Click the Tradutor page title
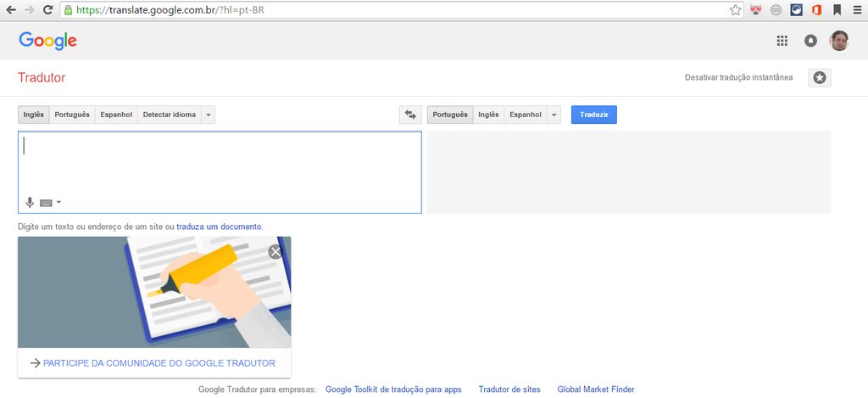 pos(42,77)
